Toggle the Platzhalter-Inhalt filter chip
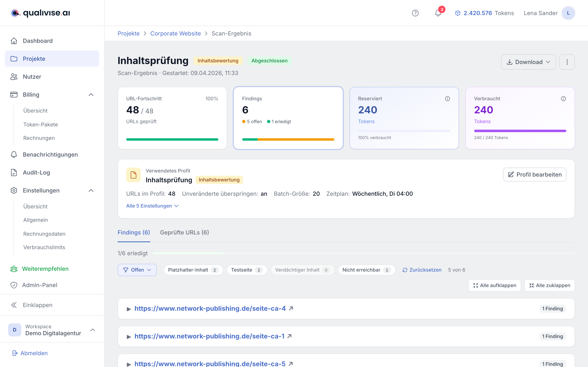 [x=193, y=270]
